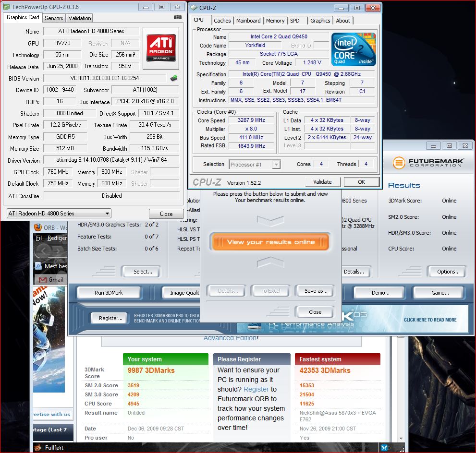Switch to the Memory tab in CPU-Z

click(x=275, y=21)
